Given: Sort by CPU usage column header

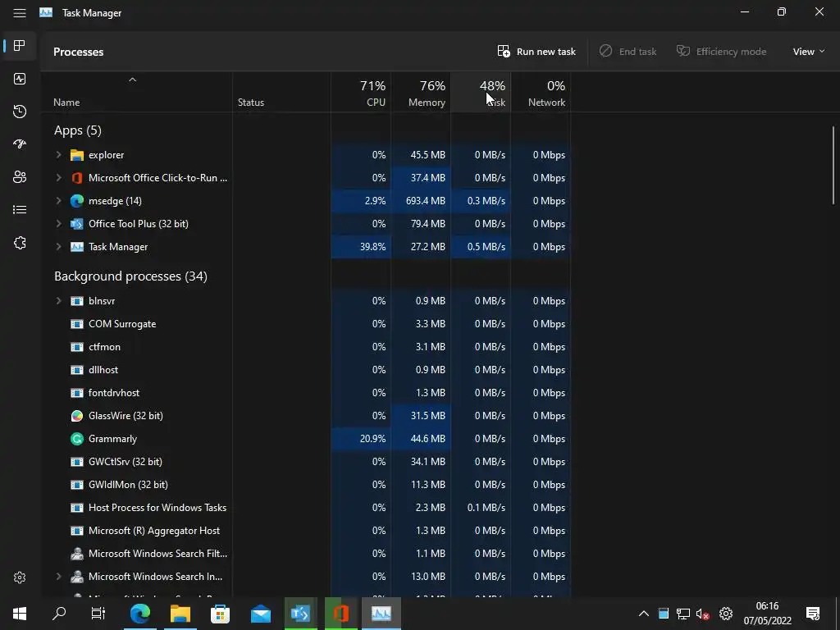Looking at the screenshot, I should tap(361, 93).
